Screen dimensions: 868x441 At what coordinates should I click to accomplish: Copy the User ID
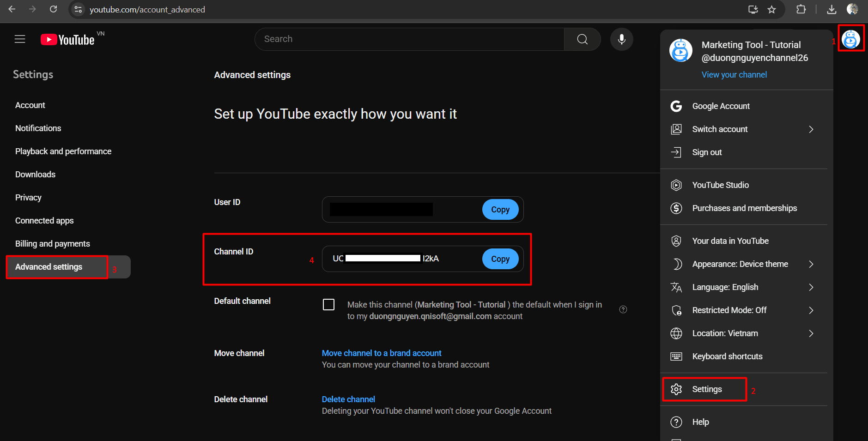click(x=500, y=210)
